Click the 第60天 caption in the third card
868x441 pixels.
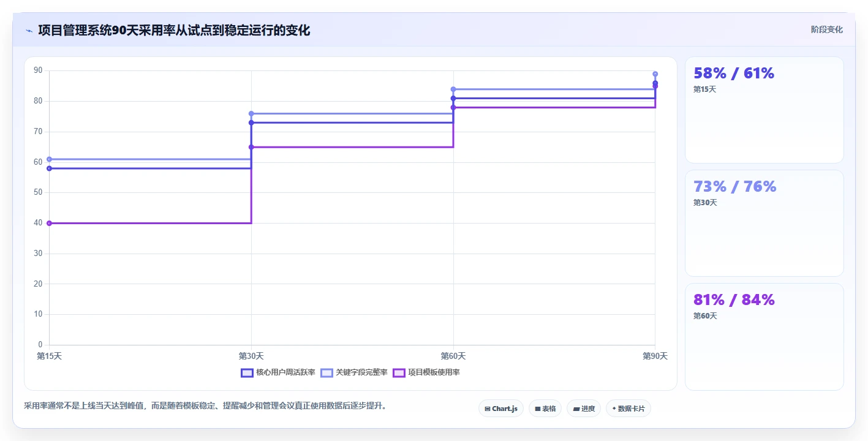(705, 316)
